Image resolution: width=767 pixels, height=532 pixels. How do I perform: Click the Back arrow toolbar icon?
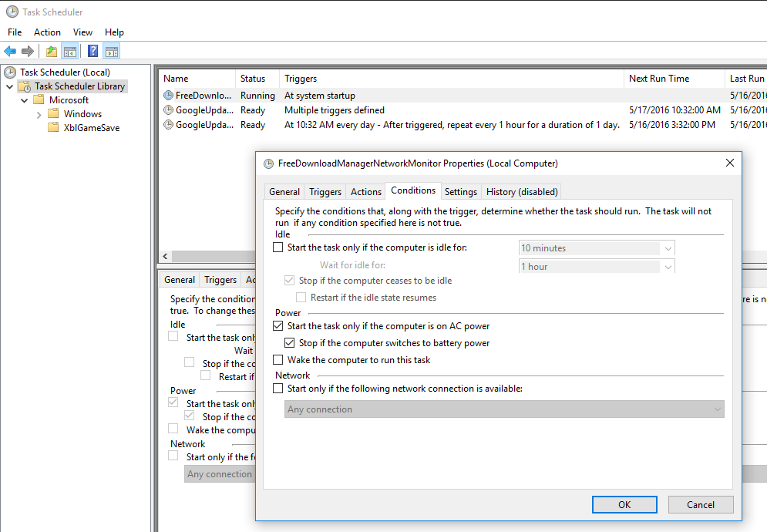click(x=10, y=51)
